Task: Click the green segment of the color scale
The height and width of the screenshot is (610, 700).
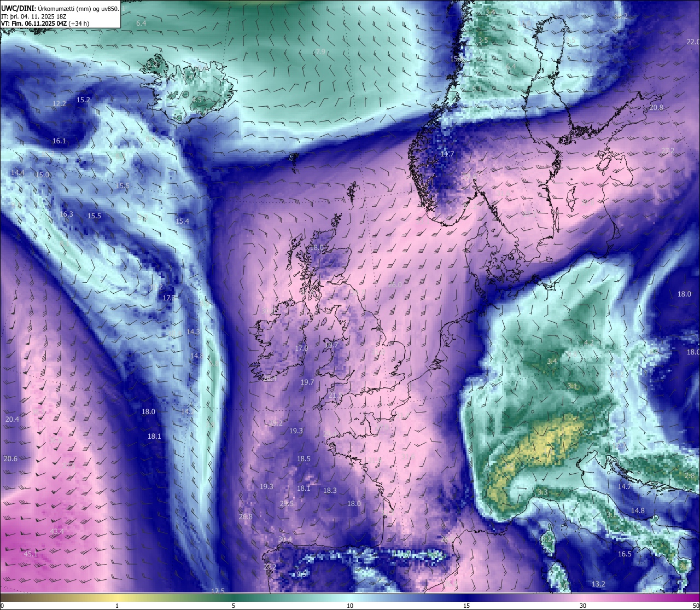Action: [x=234, y=597]
